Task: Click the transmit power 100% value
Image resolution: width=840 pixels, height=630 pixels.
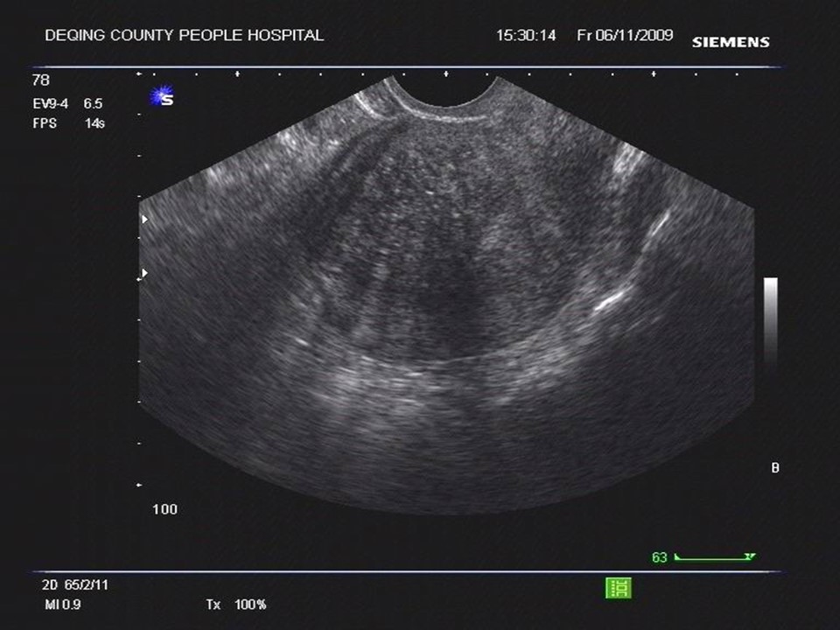Action: click(250, 605)
